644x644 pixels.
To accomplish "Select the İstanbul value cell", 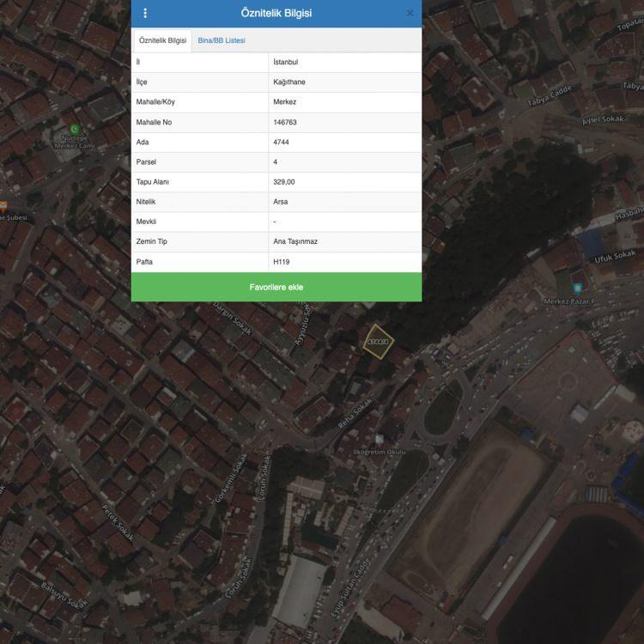I will (344, 62).
